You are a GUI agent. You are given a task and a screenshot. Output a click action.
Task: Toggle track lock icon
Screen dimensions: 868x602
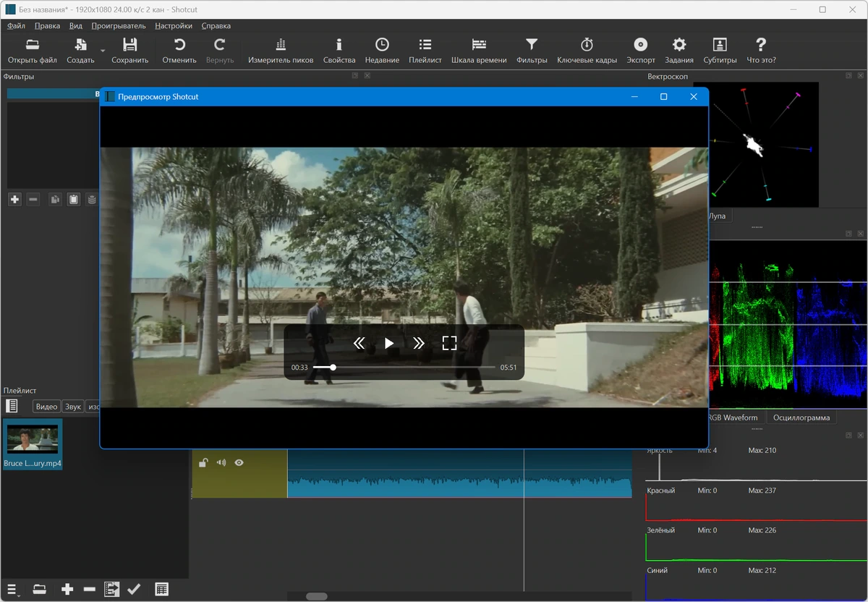point(204,463)
